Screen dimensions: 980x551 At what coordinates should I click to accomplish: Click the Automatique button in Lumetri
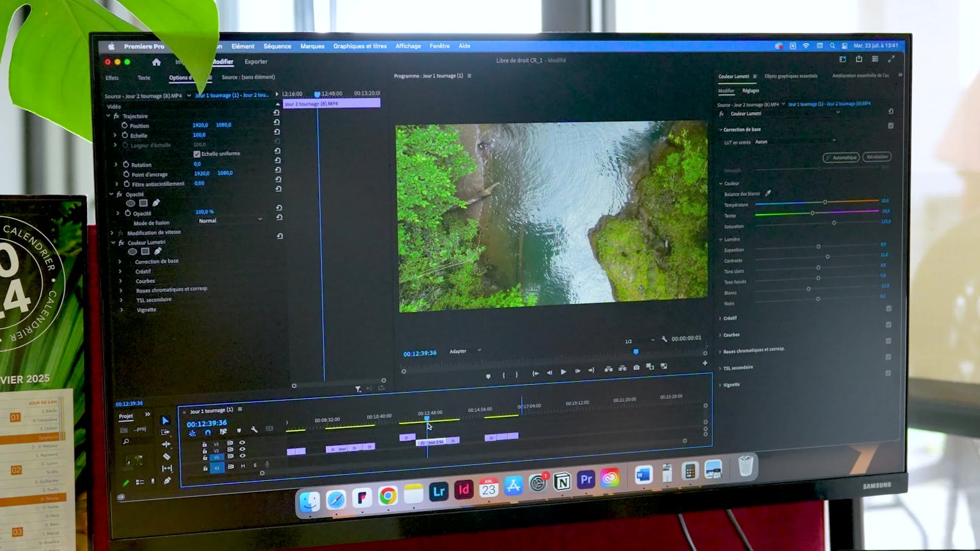[842, 157]
